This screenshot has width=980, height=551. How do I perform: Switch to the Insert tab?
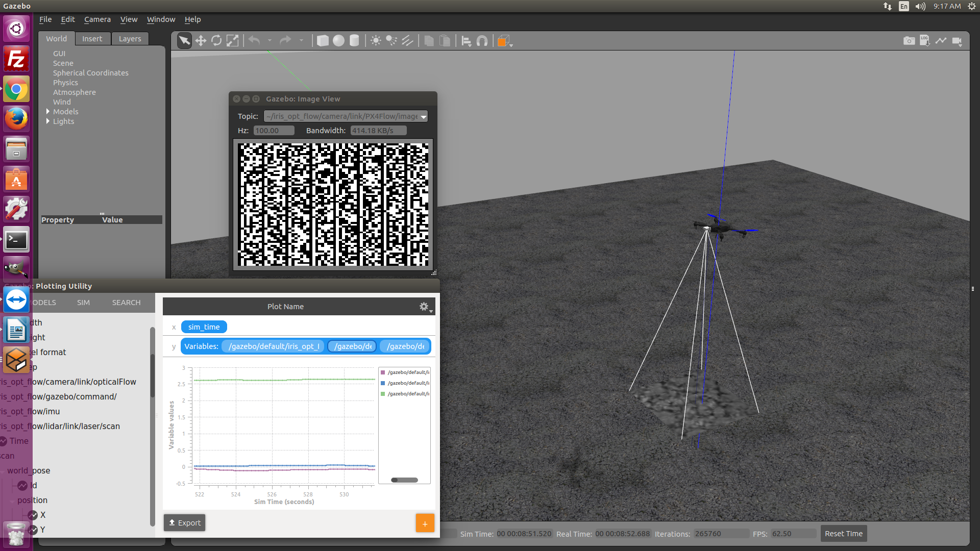click(92, 39)
